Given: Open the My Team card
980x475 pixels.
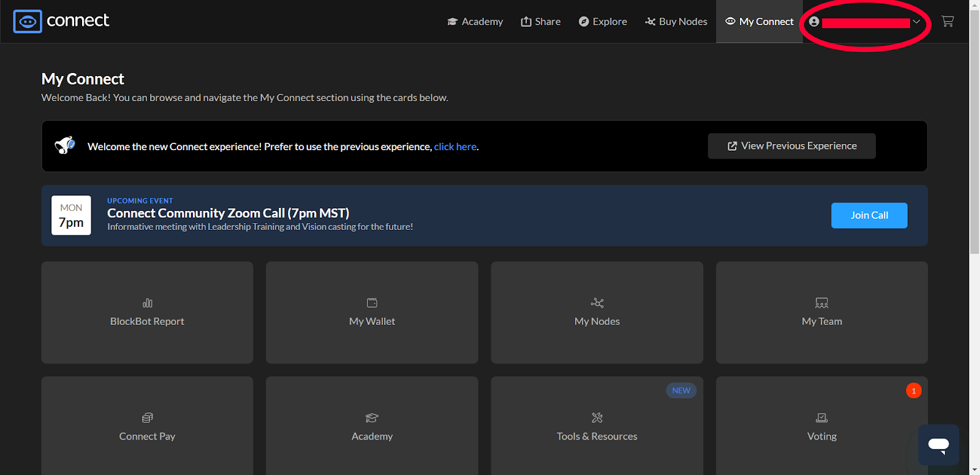Looking at the screenshot, I should (x=822, y=313).
